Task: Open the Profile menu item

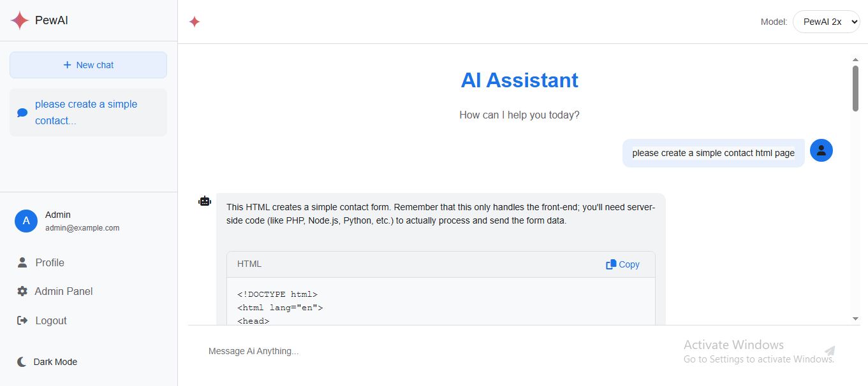Action: pos(49,262)
